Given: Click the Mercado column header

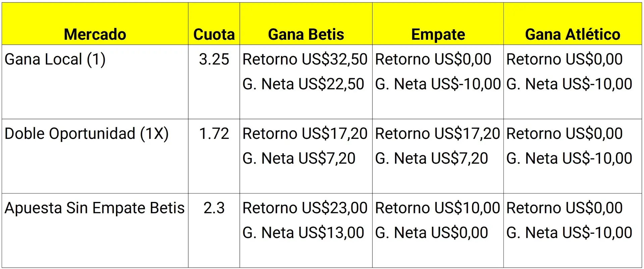Looking at the screenshot, I should point(95,34).
